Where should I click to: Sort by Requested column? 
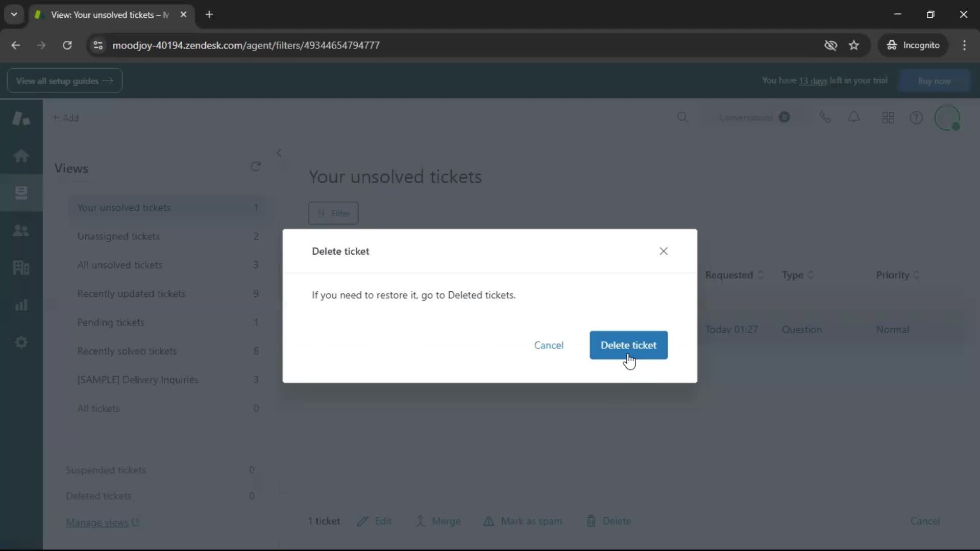[x=734, y=275]
